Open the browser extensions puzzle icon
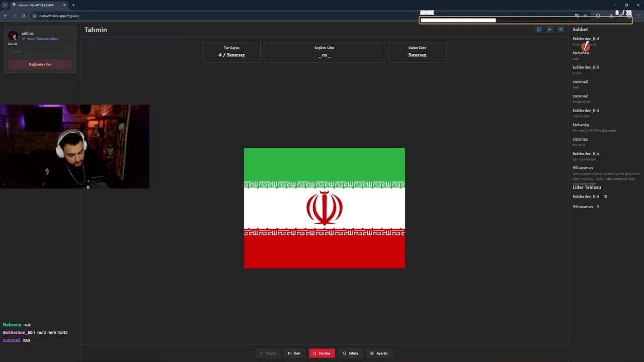 tap(598, 16)
